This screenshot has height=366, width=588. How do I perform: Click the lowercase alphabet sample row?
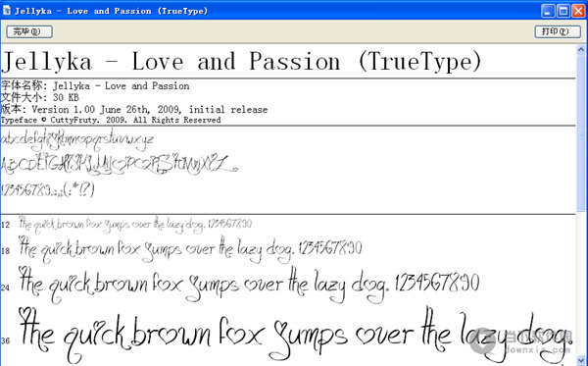click(x=77, y=139)
